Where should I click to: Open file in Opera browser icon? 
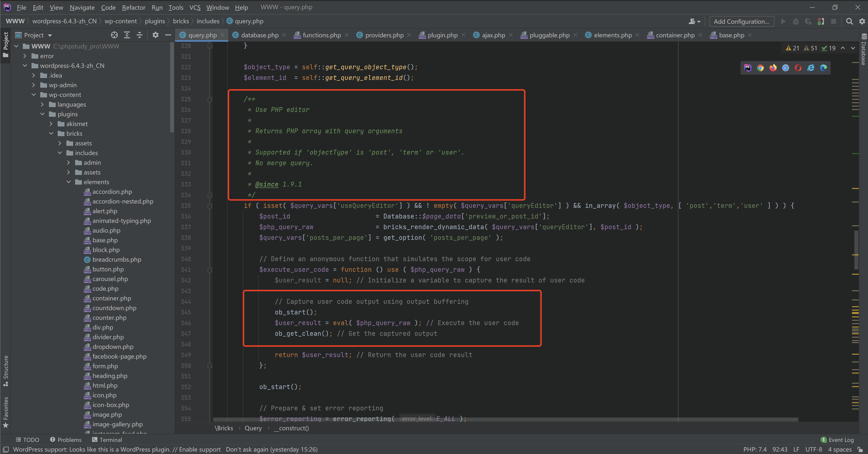click(x=798, y=68)
